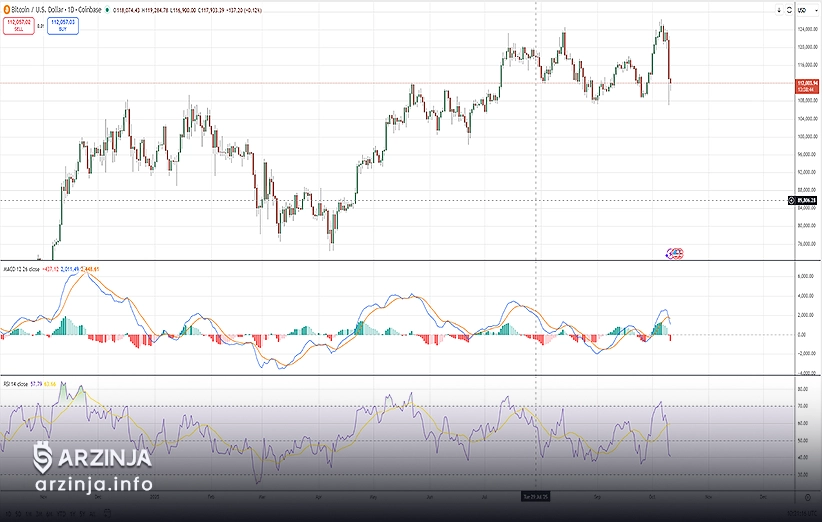Click the order quantity field between Sell and Buy
The image size is (822, 522).
40,26
